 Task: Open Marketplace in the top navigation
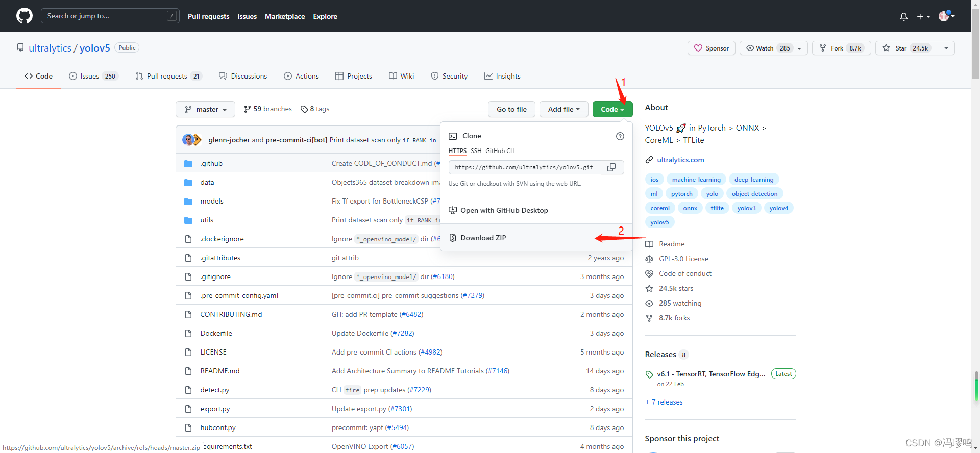285,16
